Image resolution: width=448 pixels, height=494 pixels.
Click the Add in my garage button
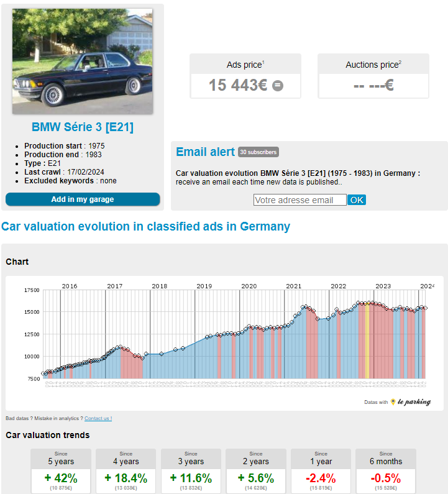(83, 199)
